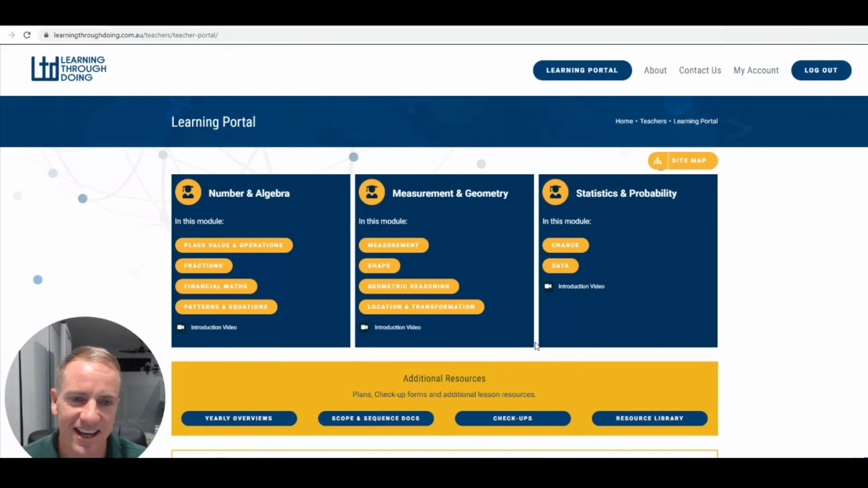The image size is (868, 488).
Task: Click the Learning Through Doing logo
Action: (x=69, y=69)
